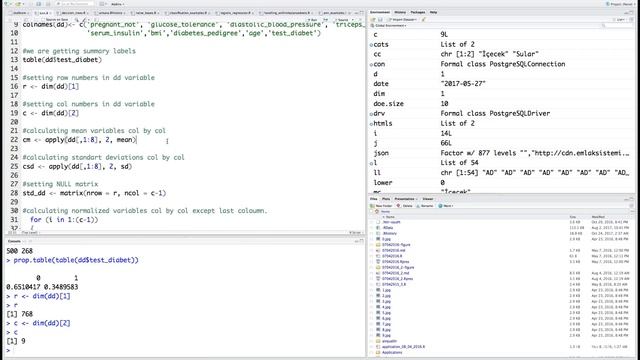This screenshot has height=360, width=640.
Task: Check the 07042016.Rpres file checkbox
Action: (372, 262)
